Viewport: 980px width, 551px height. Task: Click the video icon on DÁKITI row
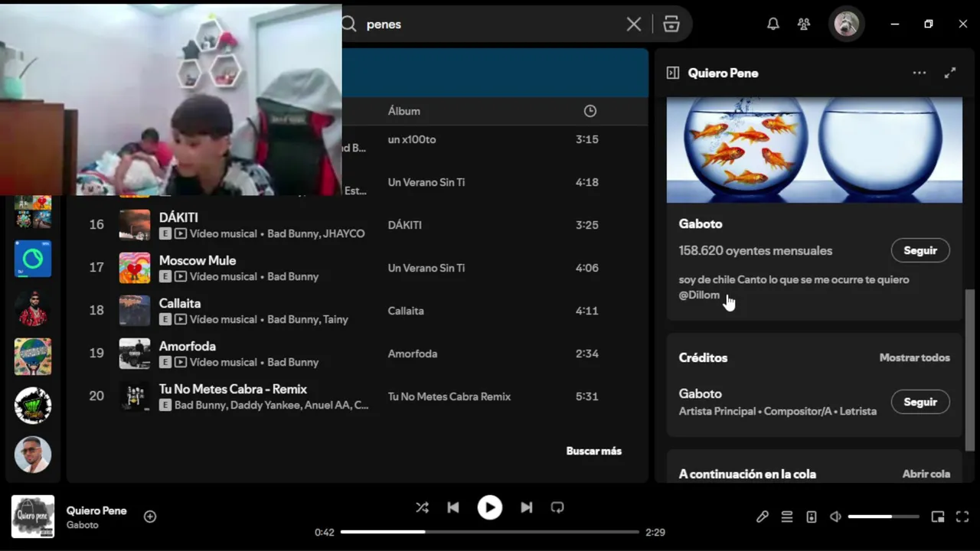coord(181,233)
